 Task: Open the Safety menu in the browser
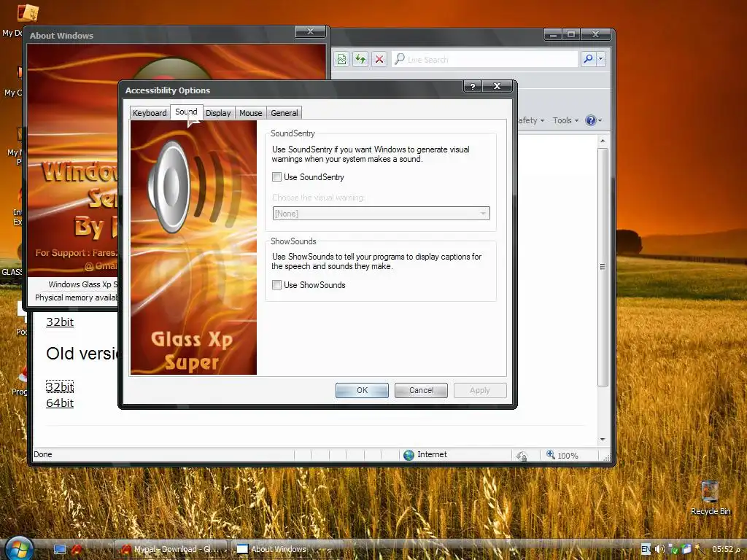531,120
